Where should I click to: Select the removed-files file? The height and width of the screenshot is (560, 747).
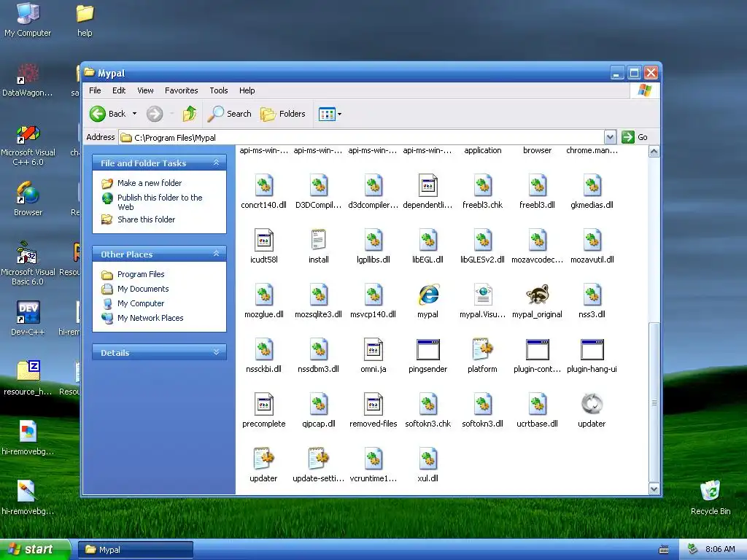click(373, 411)
